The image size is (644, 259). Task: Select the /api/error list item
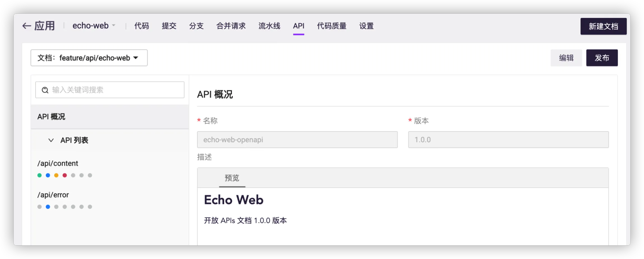pyautogui.click(x=53, y=195)
